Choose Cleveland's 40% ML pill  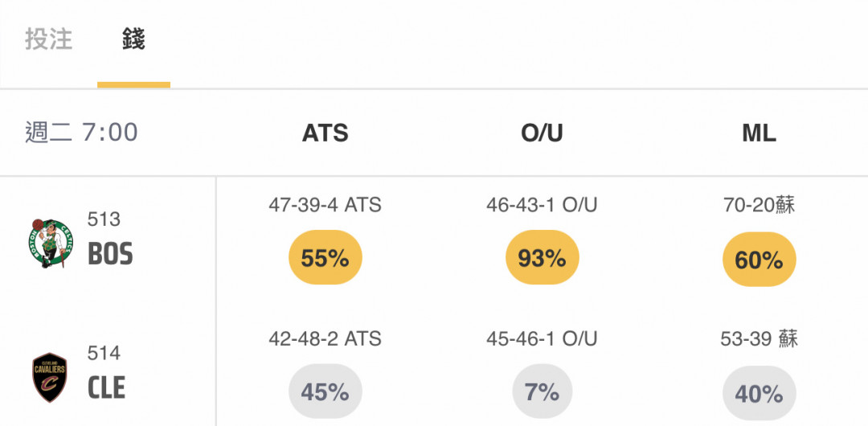(x=759, y=393)
